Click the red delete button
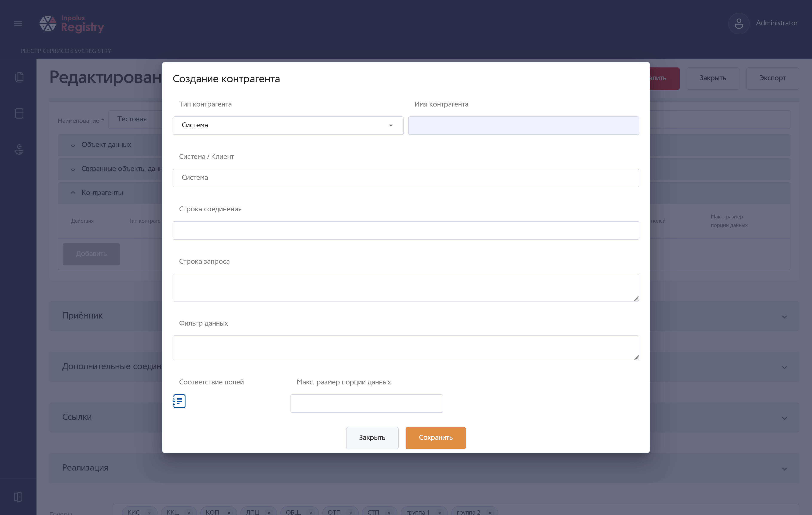812x515 pixels. point(664,78)
